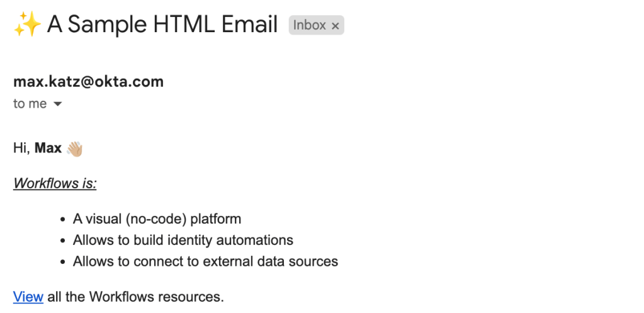
Task: Remove the Inbox label with its X
Action: 336,26
